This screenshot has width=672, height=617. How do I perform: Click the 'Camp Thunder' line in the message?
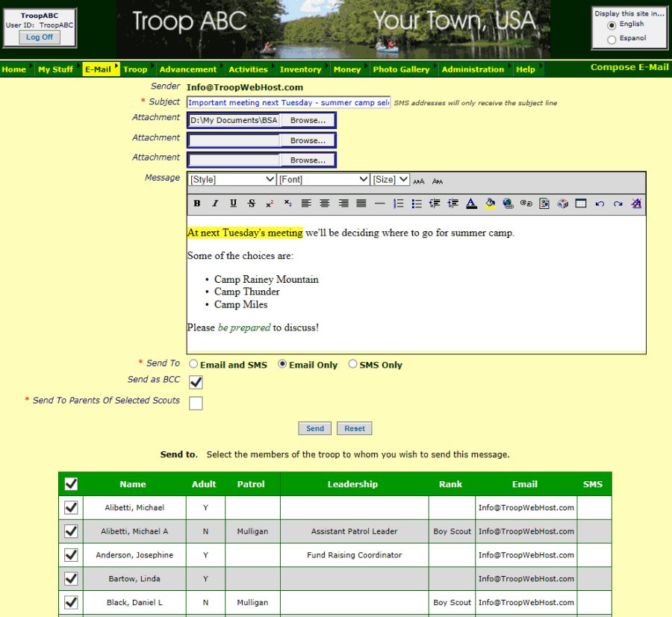click(247, 292)
